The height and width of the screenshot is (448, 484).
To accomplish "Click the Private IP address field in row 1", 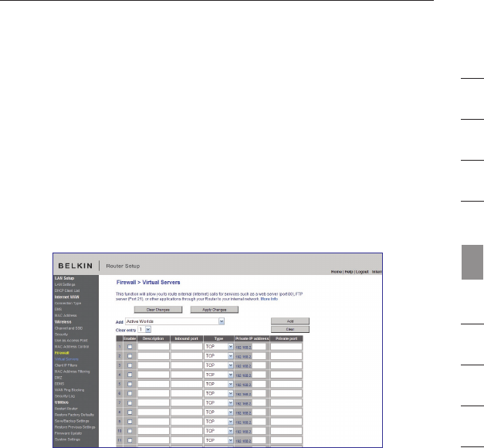I will [259, 347].
